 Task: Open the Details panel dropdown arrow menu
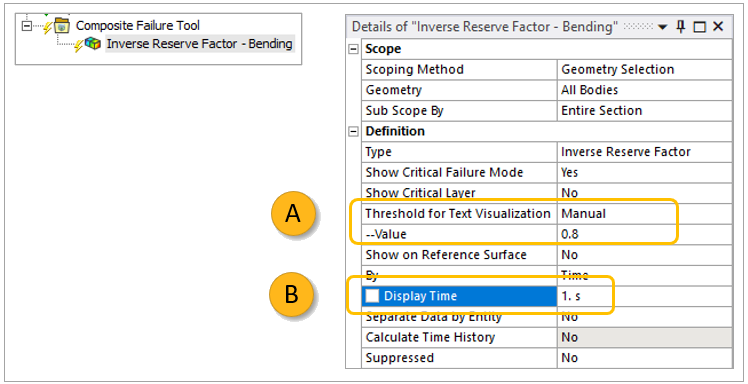662,28
